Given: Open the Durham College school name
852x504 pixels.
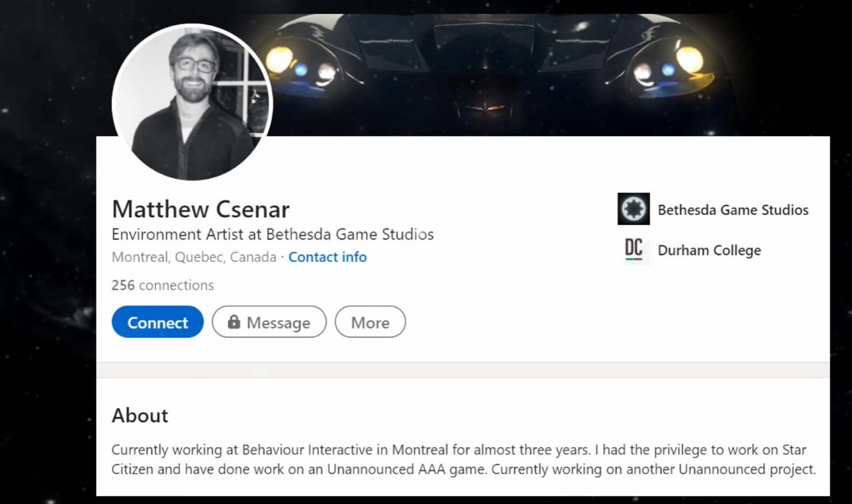Looking at the screenshot, I should point(709,250).
